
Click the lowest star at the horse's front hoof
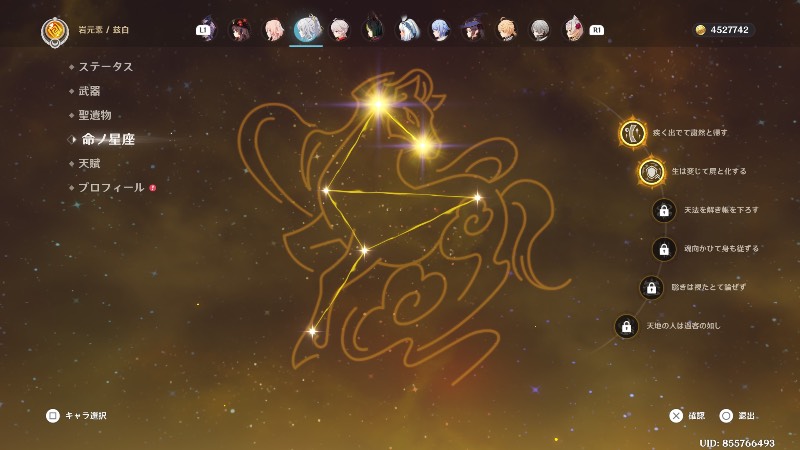pos(312,332)
